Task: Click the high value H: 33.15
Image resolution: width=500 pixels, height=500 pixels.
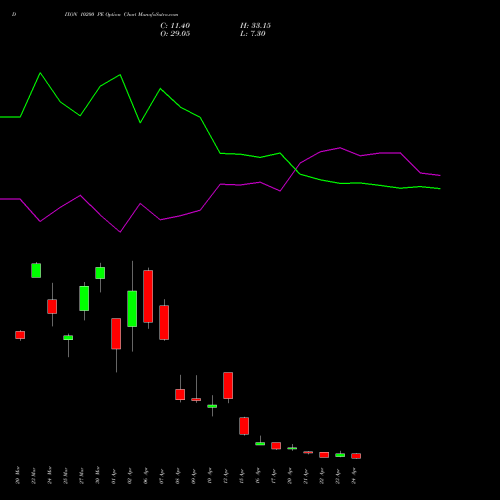Action: click(x=255, y=26)
